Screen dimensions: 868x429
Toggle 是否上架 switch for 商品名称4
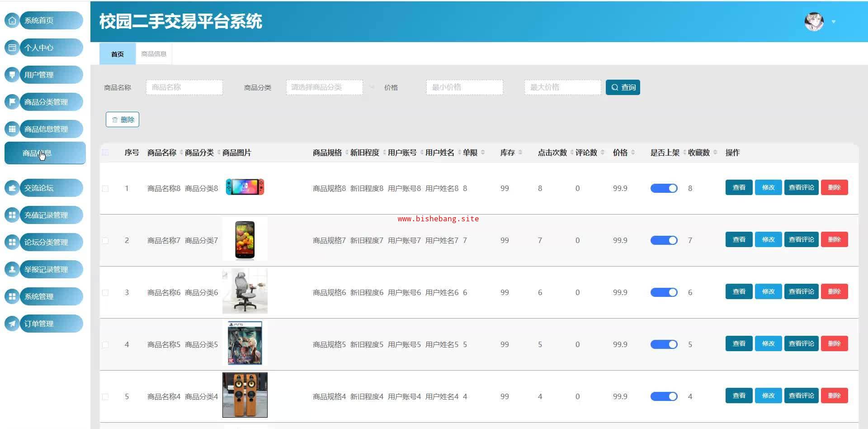664,396
